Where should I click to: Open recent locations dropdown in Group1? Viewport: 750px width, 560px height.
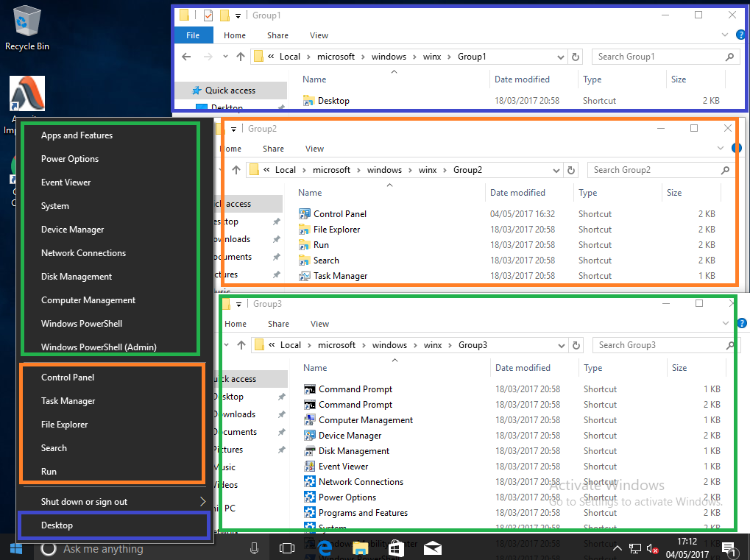[x=225, y=57]
